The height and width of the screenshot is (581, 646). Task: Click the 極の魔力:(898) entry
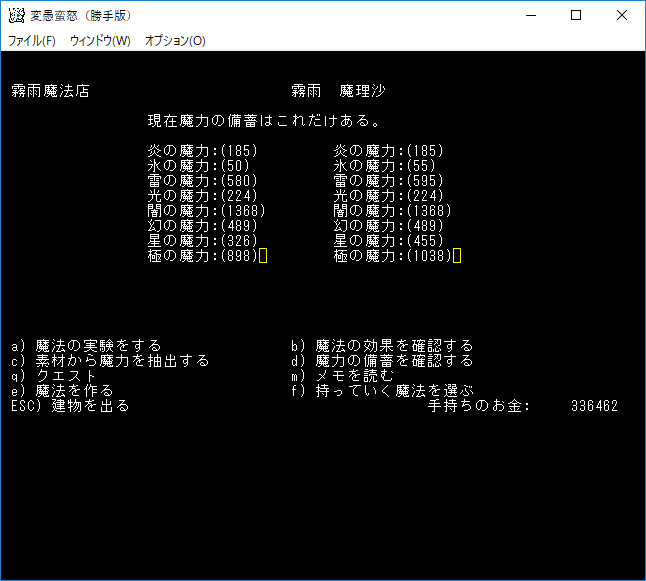coord(202,256)
